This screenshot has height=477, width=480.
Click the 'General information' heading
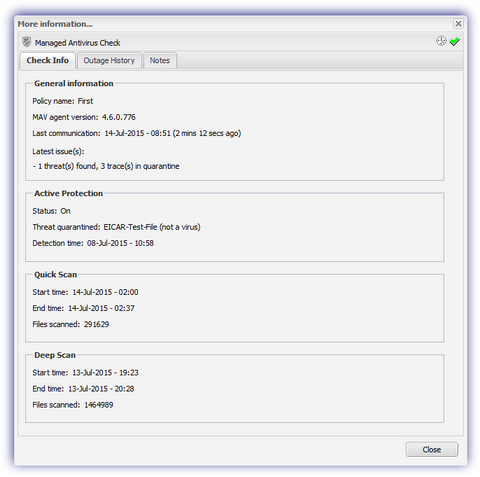(x=74, y=83)
